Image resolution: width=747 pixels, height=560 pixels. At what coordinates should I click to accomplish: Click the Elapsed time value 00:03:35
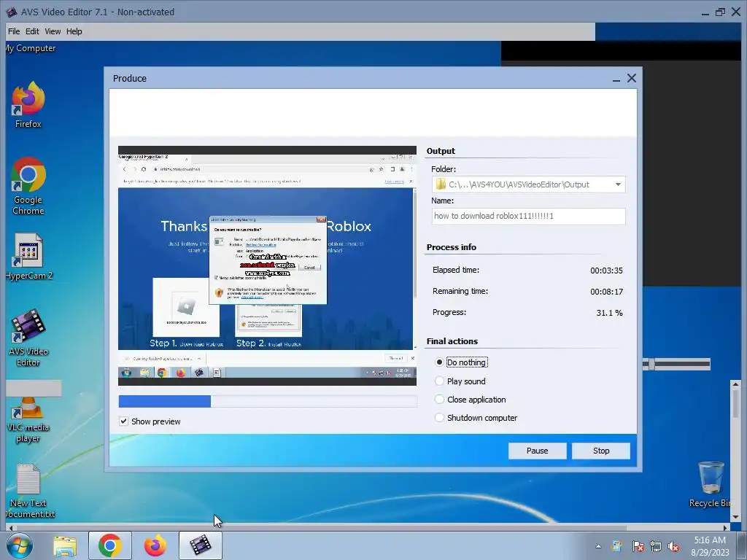click(606, 271)
